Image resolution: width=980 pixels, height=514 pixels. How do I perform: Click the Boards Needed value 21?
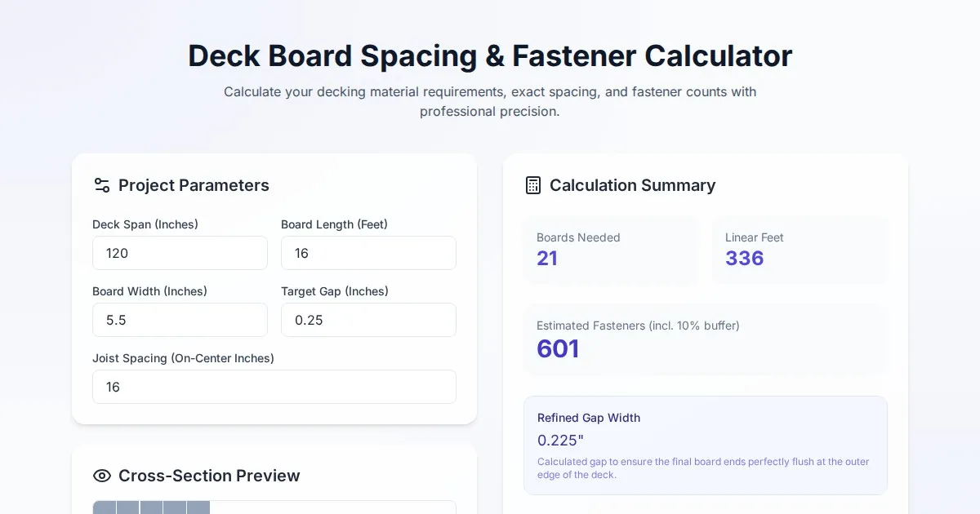point(547,259)
